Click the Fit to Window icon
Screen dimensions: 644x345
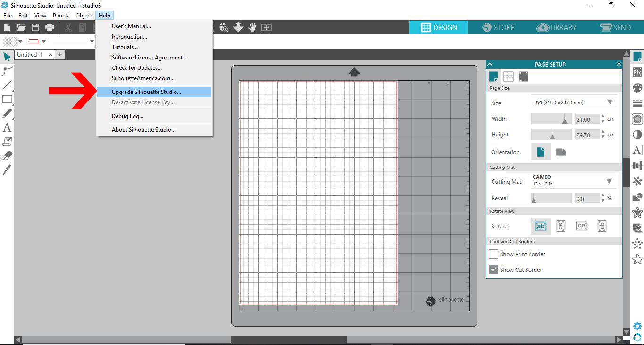267,27
